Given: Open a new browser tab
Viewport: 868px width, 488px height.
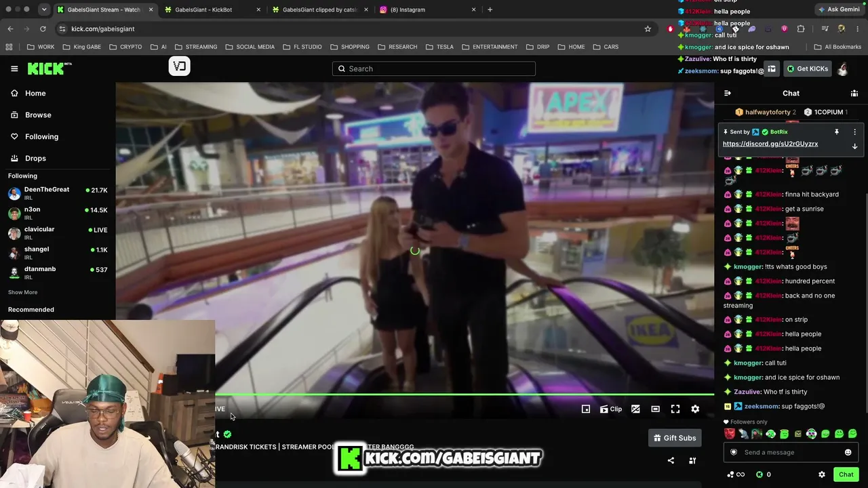Looking at the screenshot, I should [x=490, y=9].
